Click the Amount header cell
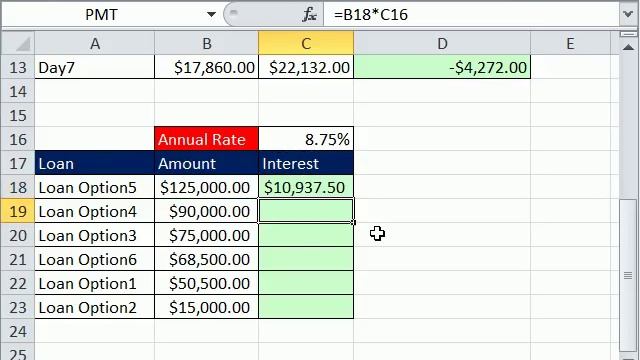This screenshot has height=360, width=640. tap(207, 163)
